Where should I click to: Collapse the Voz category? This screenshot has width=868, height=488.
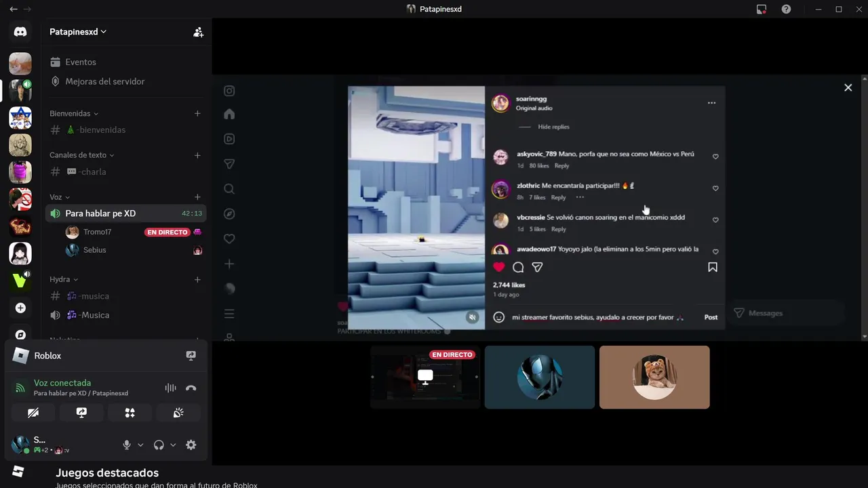coord(60,197)
